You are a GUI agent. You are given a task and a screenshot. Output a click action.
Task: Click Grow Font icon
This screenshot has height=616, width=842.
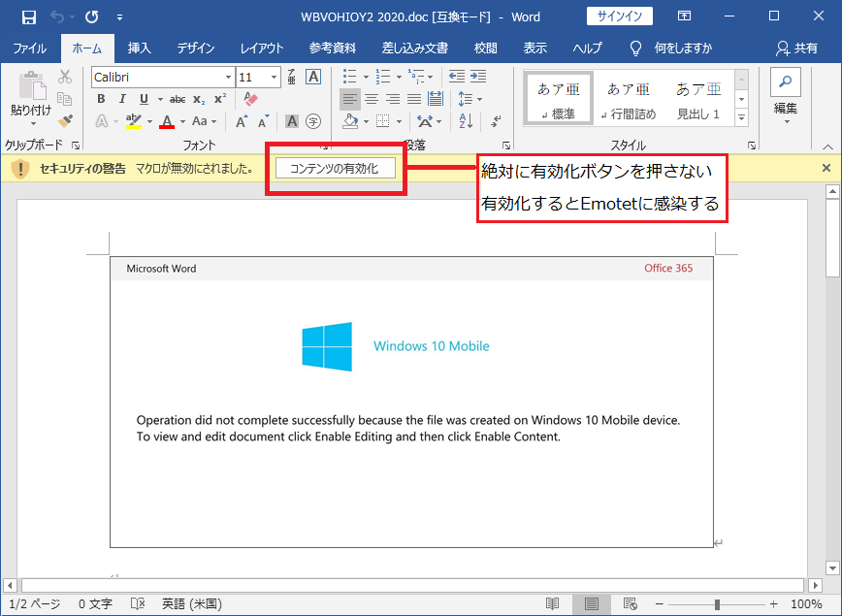pos(242,121)
